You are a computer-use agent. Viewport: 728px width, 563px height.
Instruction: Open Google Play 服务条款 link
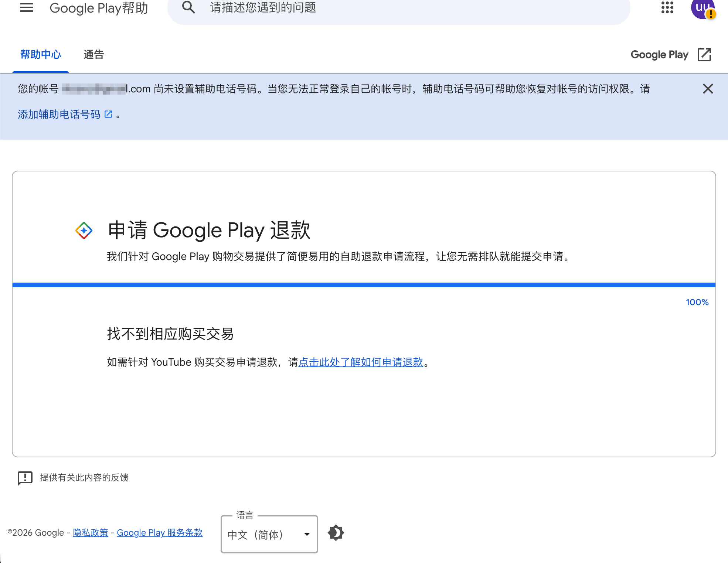(x=160, y=533)
